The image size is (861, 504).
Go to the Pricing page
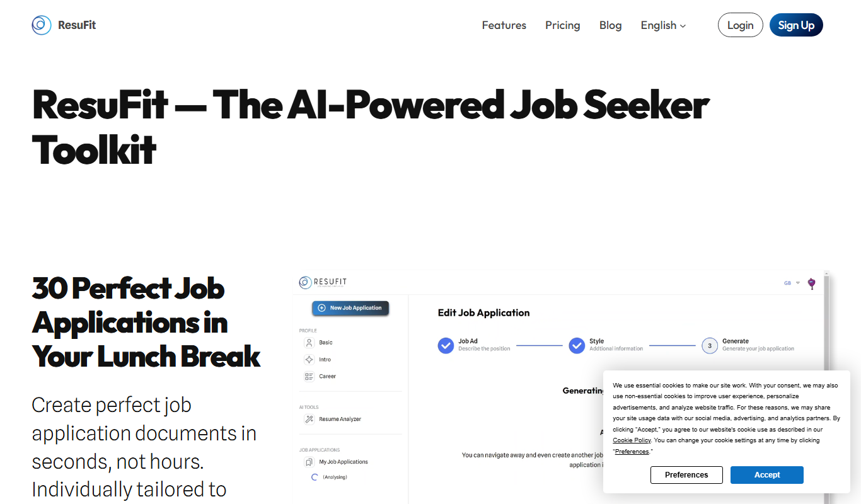click(563, 25)
